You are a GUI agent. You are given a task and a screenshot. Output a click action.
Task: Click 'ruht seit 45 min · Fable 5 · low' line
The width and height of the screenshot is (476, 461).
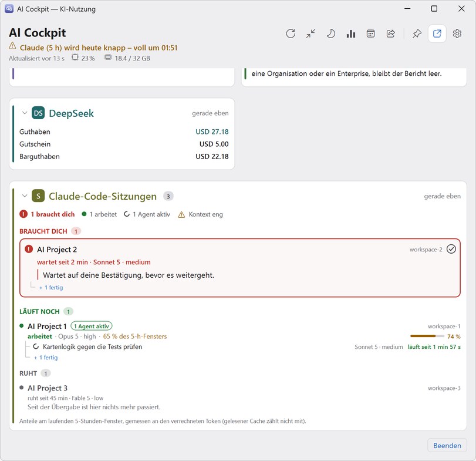point(65,398)
